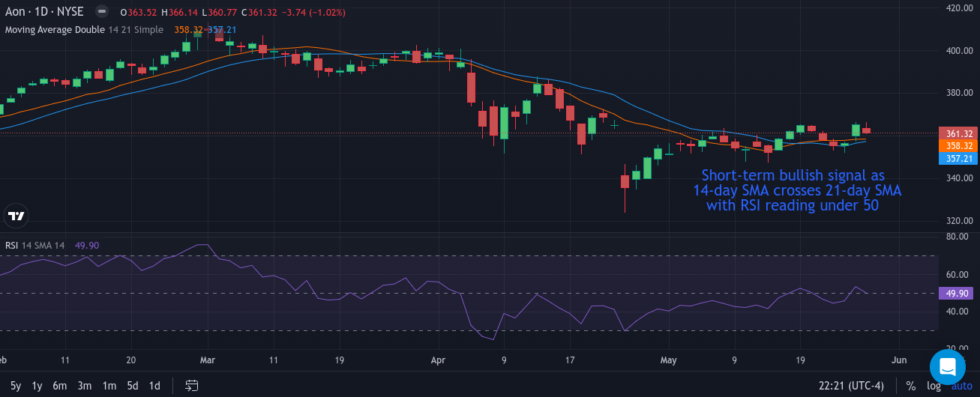Image resolution: width=980 pixels, height=397 pixels.
Task: Set chart range to 1y
Action: [x=37, y=386]
